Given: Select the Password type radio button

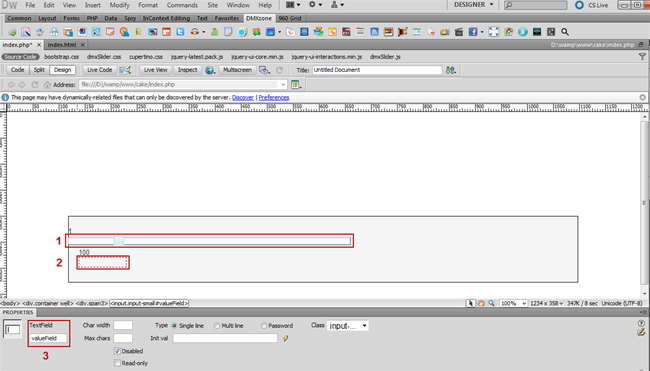Looking at the screenshot, I should point(264,326).
